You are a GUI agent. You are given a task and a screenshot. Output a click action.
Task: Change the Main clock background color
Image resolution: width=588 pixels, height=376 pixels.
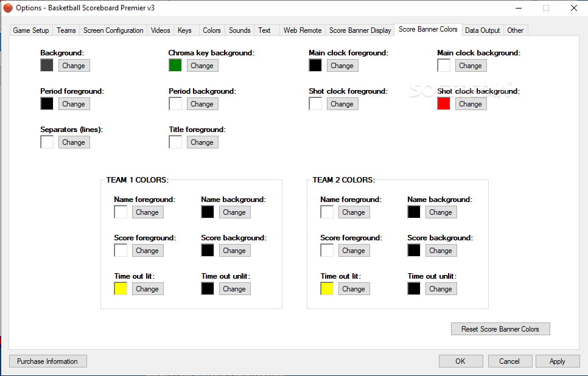click(x=471, y=66)
